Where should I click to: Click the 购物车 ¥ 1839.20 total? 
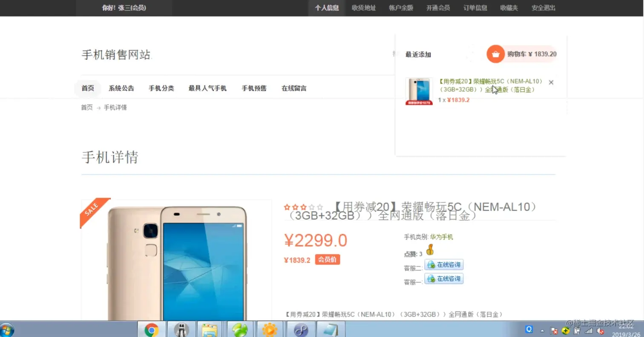[532, 54]
